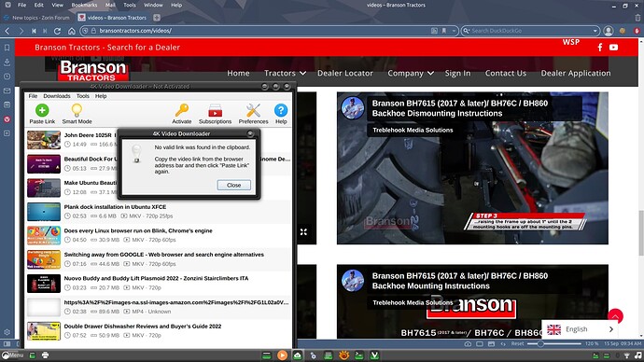Open the Dealer Locator link
The height and width of the screenshot is (362, 644).
tap(345, 73)
